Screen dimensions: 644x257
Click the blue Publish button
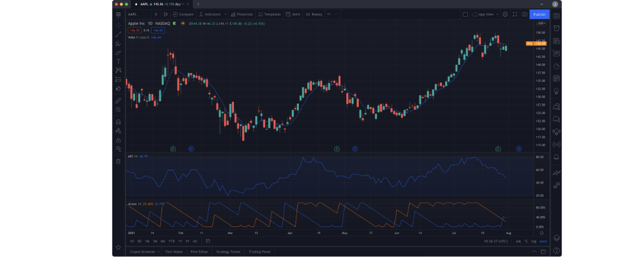pos(539,14)
